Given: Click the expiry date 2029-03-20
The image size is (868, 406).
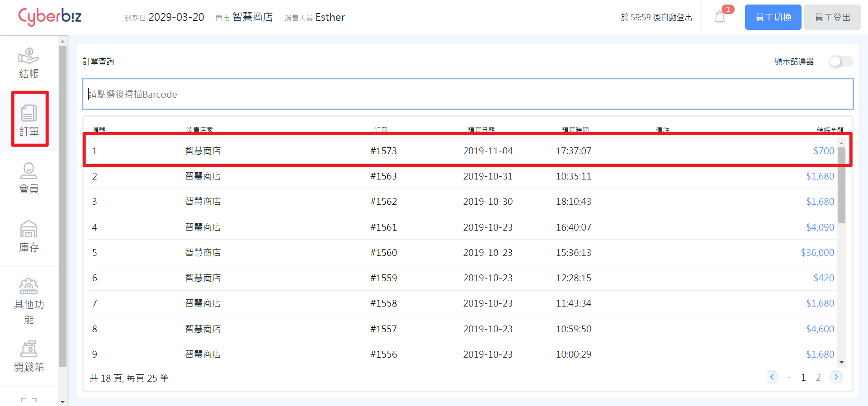Looking at the screenshot, I should click(176, 17).
